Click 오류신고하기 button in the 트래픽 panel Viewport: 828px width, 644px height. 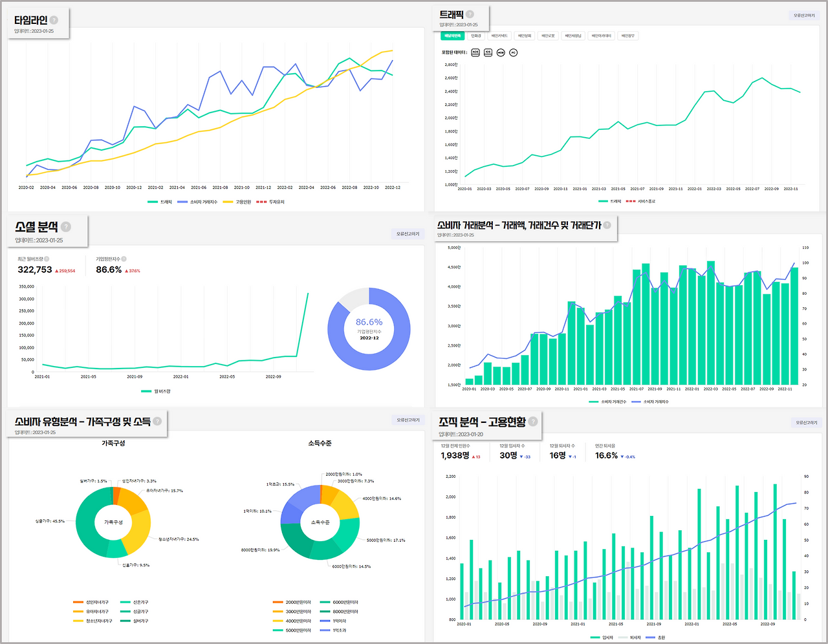click(805, 16)
